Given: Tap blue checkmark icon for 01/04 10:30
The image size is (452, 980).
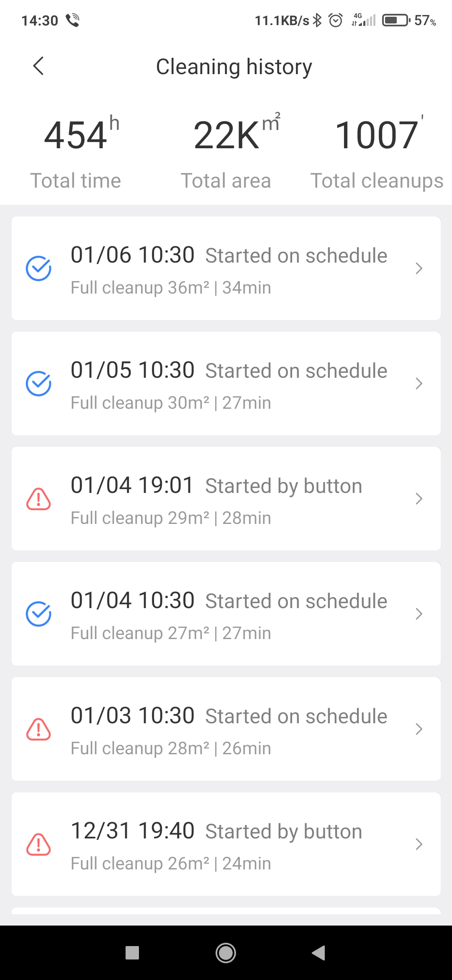Looking at the screenshot, I should click(39, 614).
